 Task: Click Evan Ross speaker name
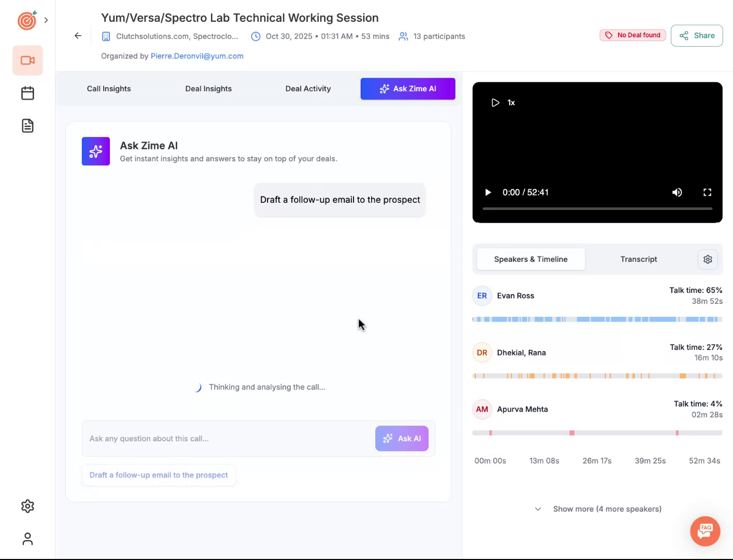pos(515,296)
